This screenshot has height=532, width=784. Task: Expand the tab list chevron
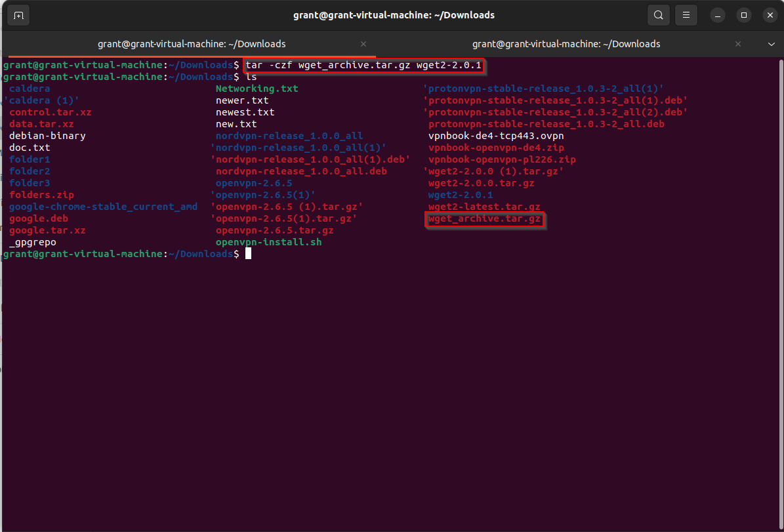click(x=770, y=44)
